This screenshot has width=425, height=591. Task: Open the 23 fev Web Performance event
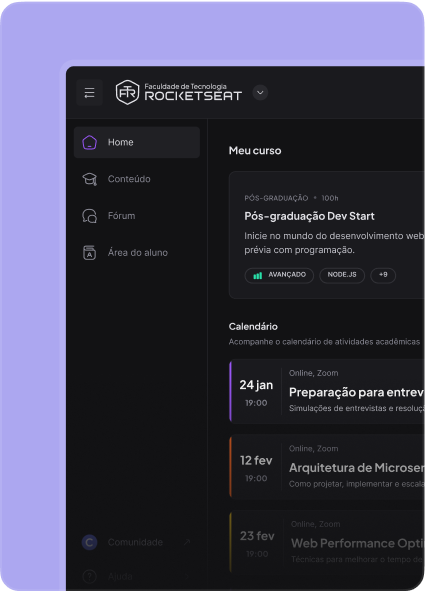327,542
